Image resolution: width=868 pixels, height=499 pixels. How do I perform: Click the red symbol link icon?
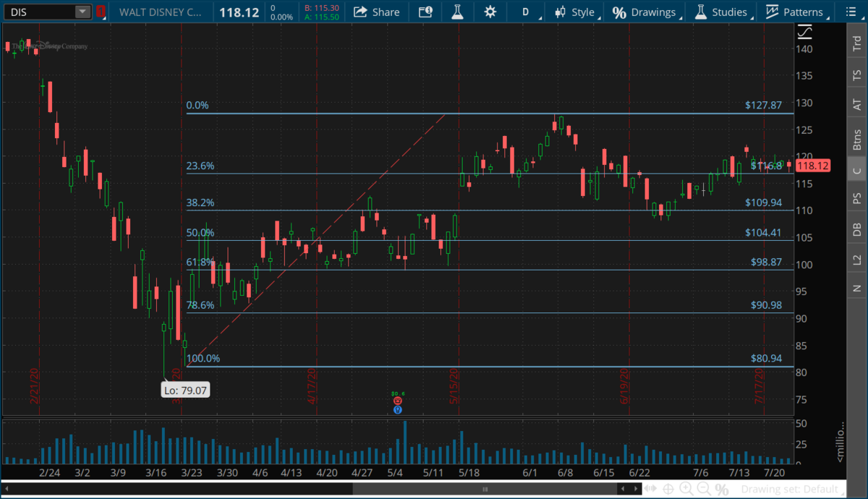101,12
